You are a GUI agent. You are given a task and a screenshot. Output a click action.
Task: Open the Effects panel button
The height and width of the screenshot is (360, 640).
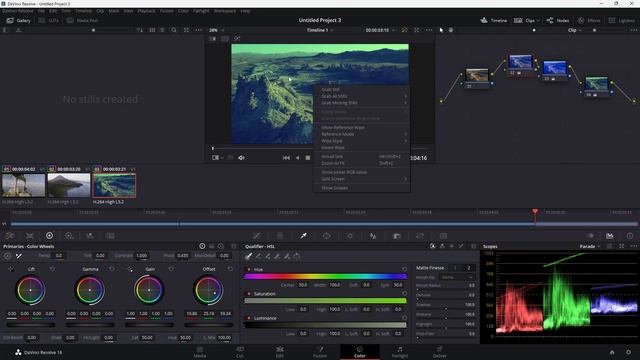click(589, 20)
